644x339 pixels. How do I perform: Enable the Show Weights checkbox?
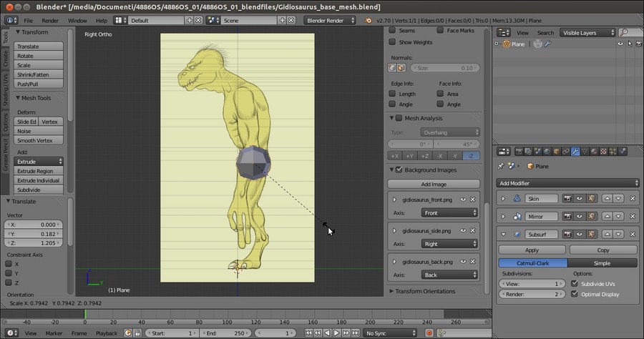point(392,42)
